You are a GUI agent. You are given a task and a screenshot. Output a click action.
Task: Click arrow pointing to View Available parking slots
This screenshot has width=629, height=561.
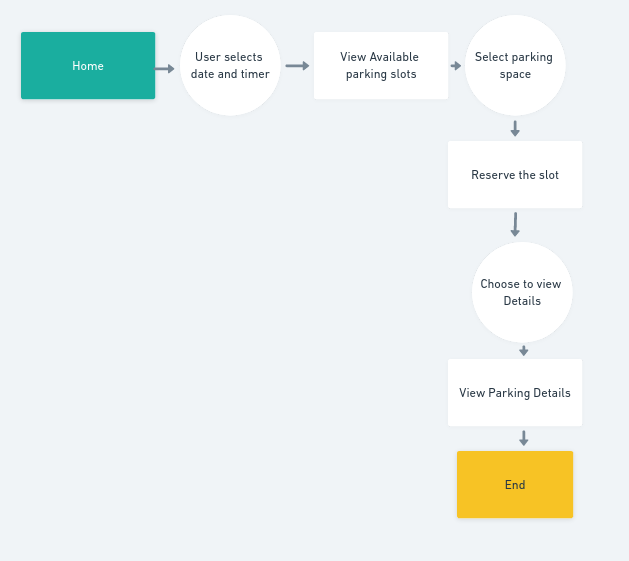(x=297, y=65)
